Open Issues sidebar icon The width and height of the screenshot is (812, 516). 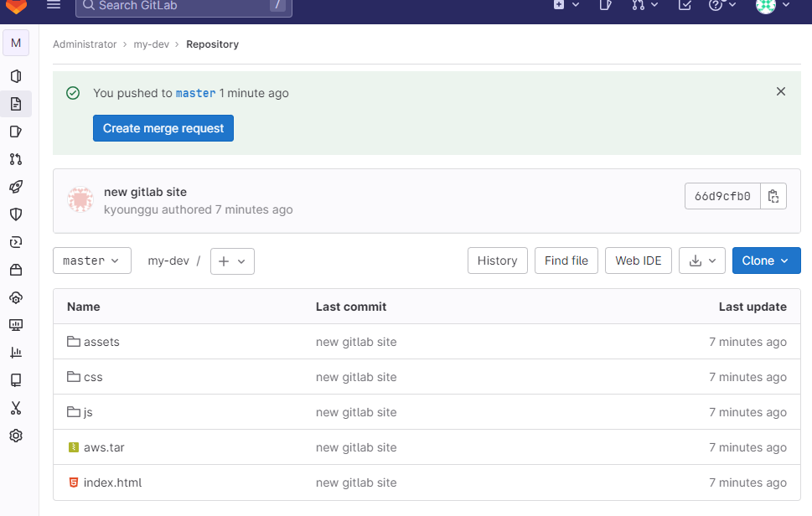[16, 132]
